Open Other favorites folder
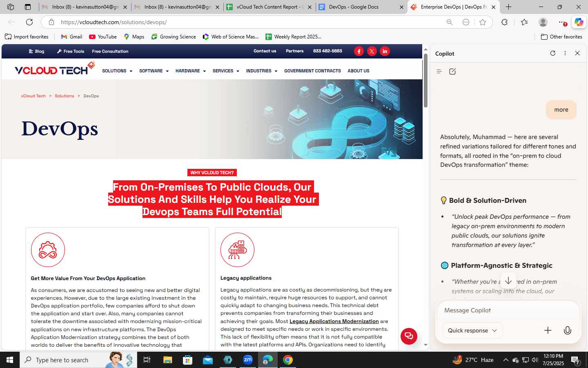588x368 pixels. pos(561,37)
